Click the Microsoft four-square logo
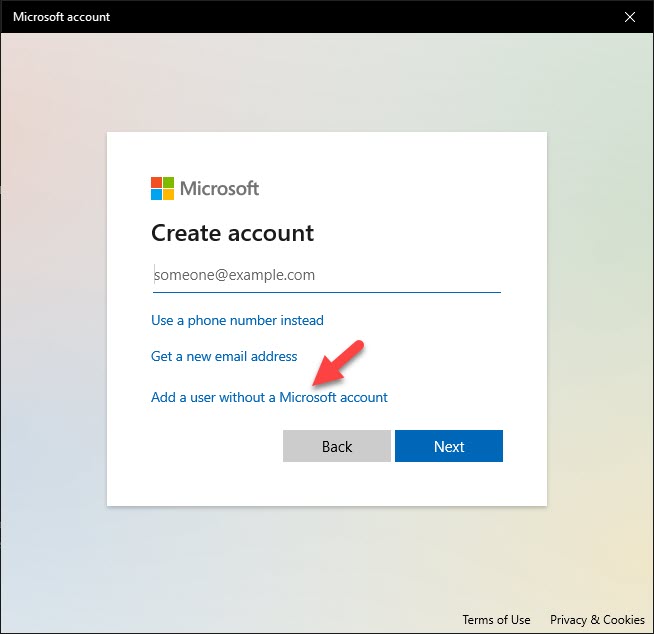654x634 pixels. (162, 189)
